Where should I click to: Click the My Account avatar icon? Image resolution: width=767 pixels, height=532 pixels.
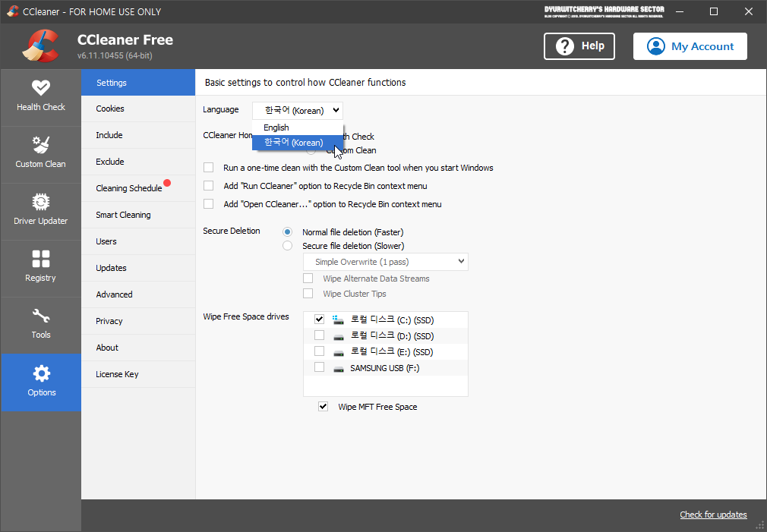pyautogui.click(x=655, y=46)
